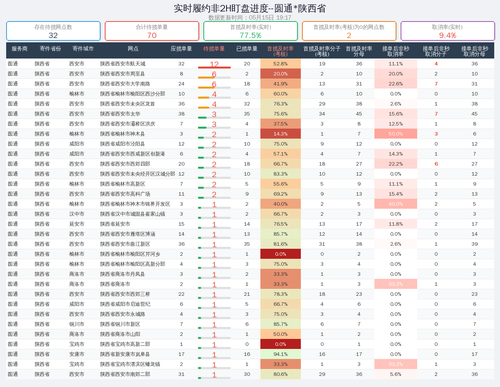Click the 22.2% cancellation rate cell

tap(396, 164)
